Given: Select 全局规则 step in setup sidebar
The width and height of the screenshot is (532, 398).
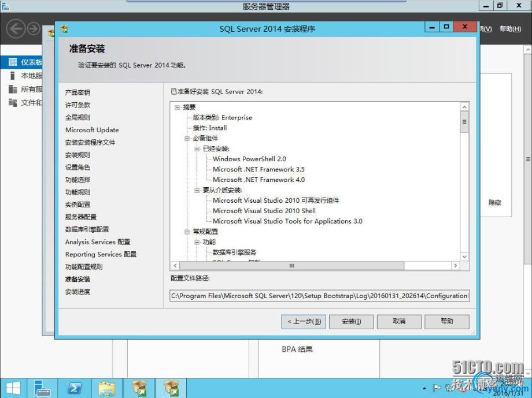Looking at the screenshot, I should click(77, 118).
